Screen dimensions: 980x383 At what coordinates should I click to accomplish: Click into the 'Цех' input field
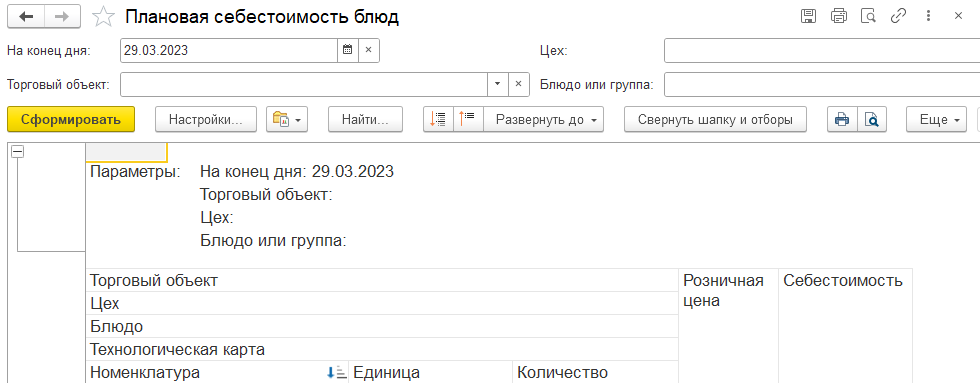pyautogui.click(x=822, y=51)
